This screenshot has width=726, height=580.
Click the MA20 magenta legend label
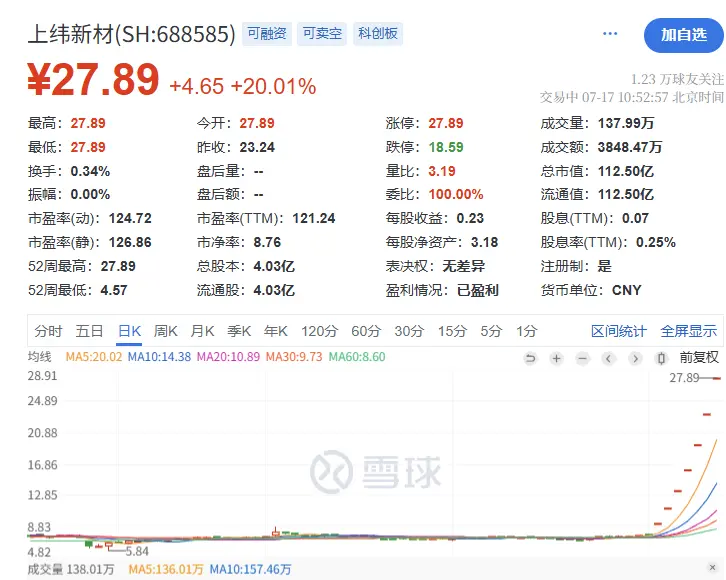pos(226,357)
